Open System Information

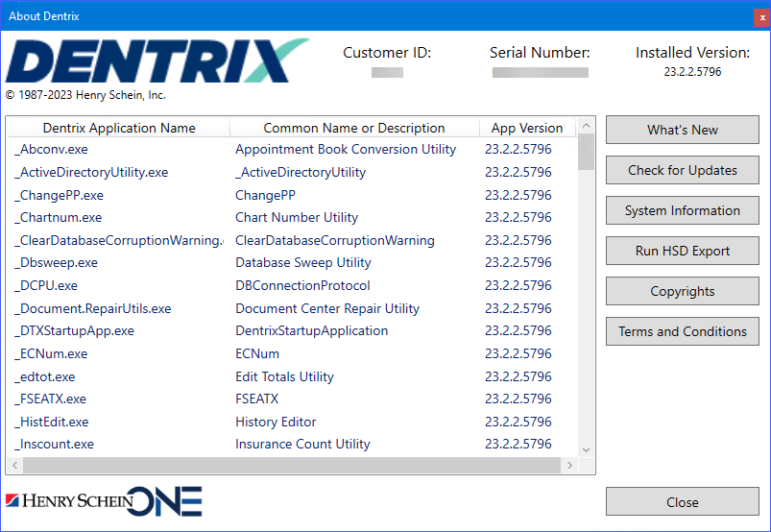click(682, 210)
